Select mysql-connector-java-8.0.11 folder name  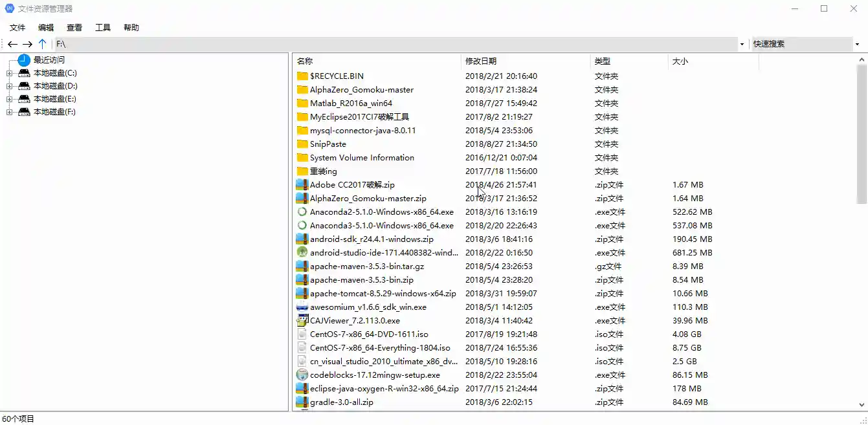362,131
